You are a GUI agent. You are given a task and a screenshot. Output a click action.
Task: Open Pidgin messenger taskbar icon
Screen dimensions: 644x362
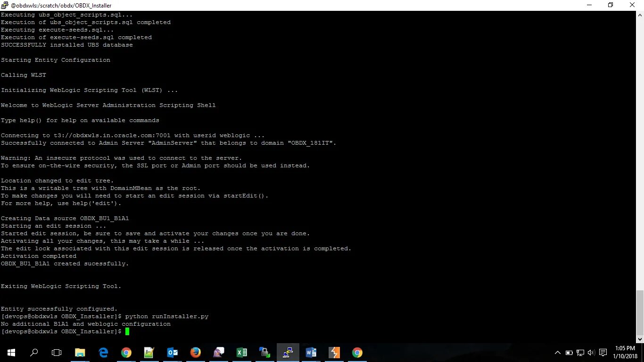point(219,352)
